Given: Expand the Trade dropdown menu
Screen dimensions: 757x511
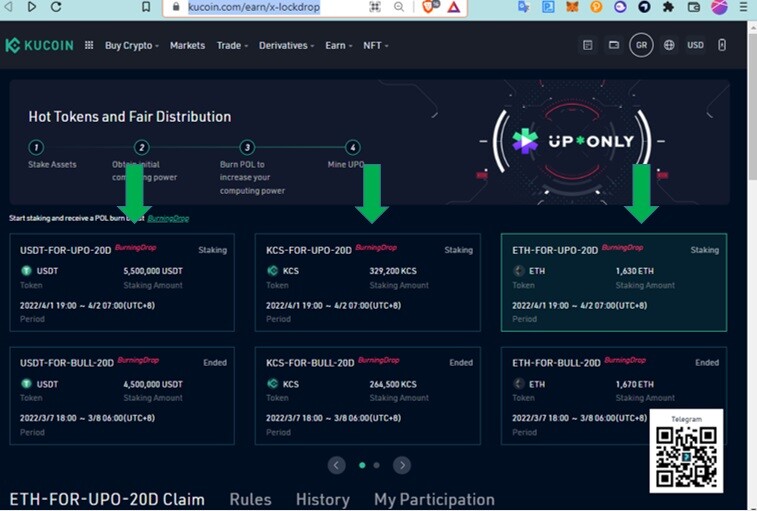Looking at the screenshot, I should (232, 45).
